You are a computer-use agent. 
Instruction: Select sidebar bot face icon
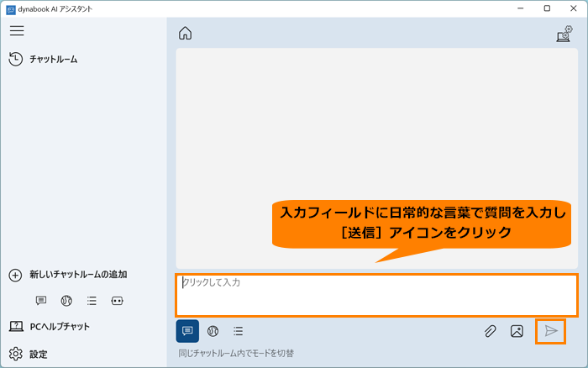[117, 301]
